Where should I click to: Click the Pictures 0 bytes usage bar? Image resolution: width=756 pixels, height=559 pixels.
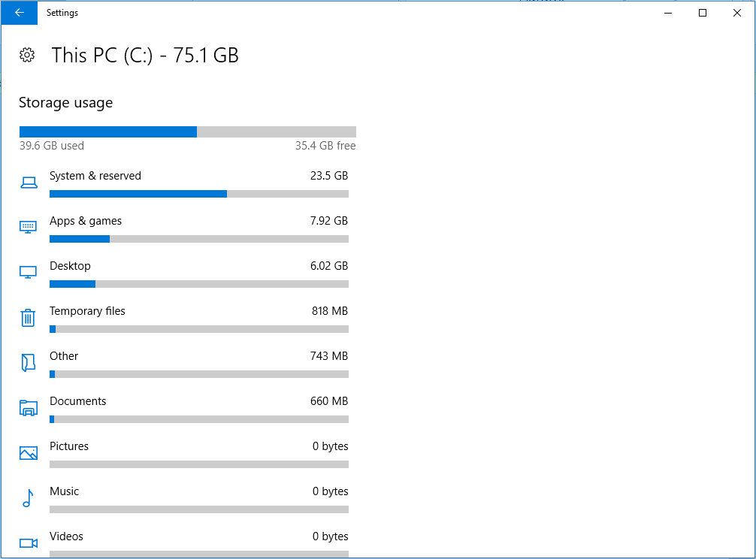[x=199, y=464]
